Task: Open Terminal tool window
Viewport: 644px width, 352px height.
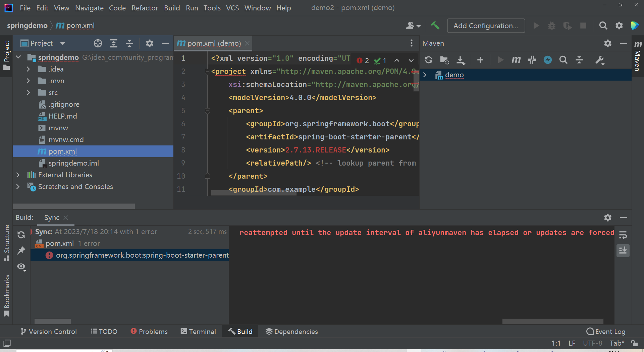Action: 198,332
